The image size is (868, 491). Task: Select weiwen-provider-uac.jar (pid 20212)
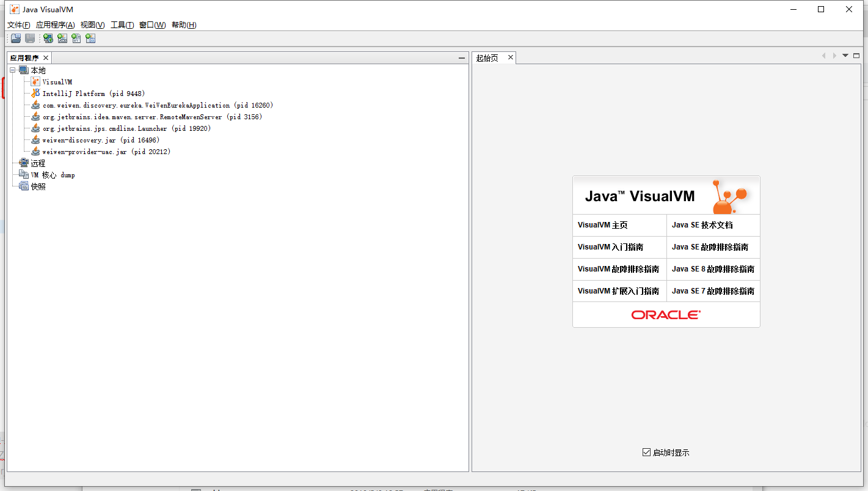point(107,152)
